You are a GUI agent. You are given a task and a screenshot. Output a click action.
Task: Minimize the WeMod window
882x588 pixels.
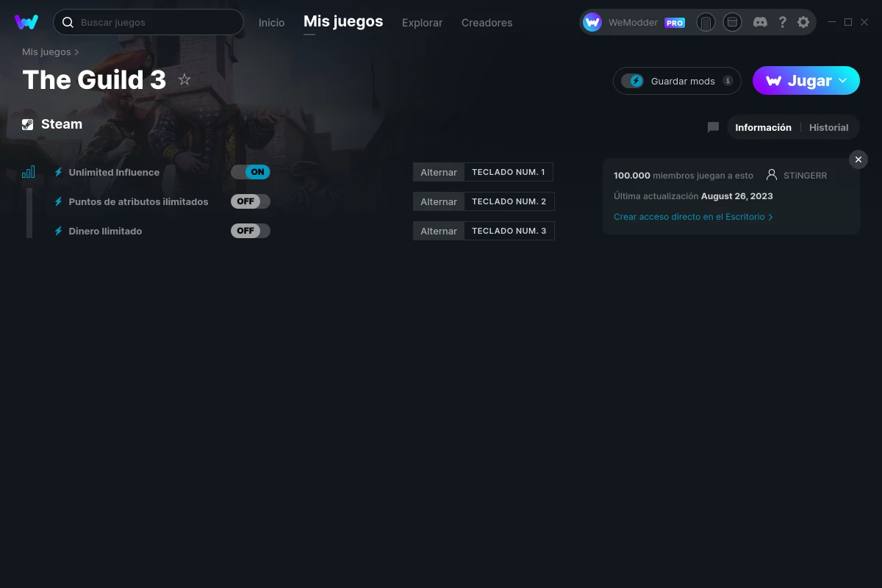click(x=832, y=22)
